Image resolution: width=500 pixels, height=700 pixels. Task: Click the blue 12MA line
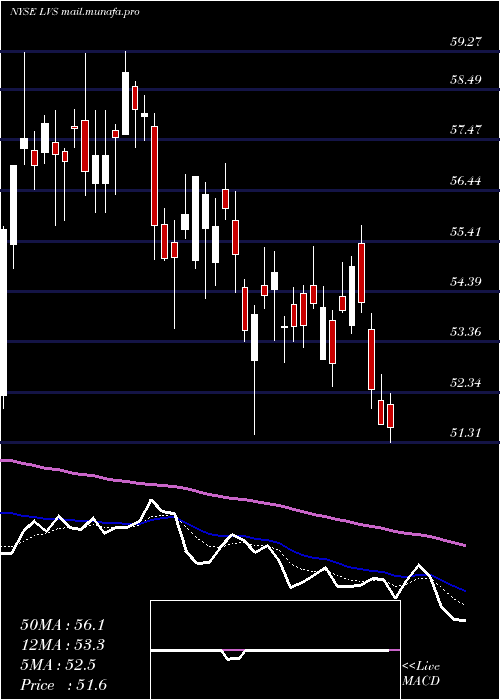pos(232,536)
